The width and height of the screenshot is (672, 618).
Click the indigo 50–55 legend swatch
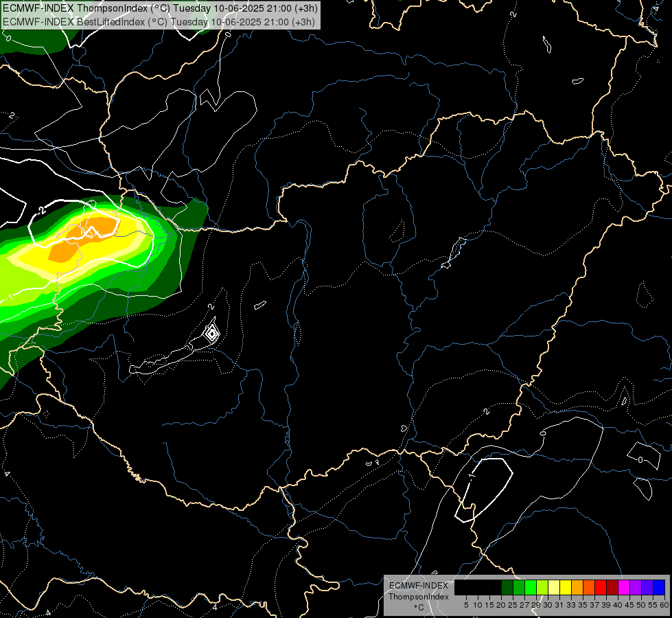[x=647, y=587]
